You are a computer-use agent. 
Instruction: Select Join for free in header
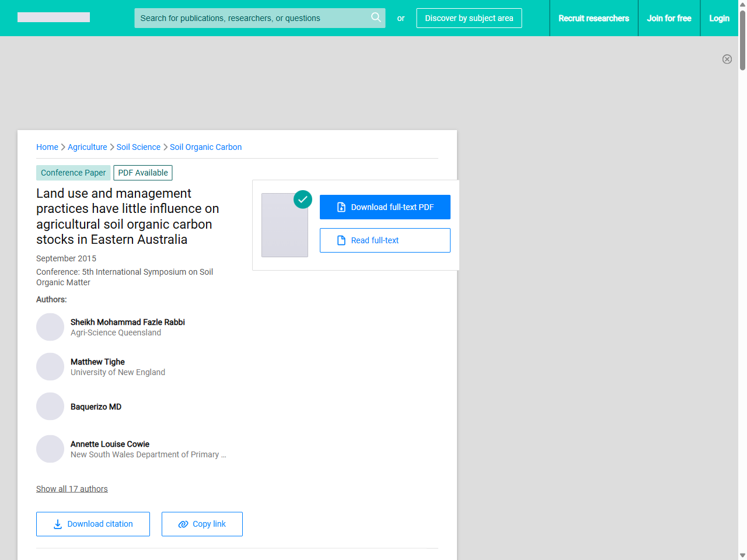tap(669, 18)
